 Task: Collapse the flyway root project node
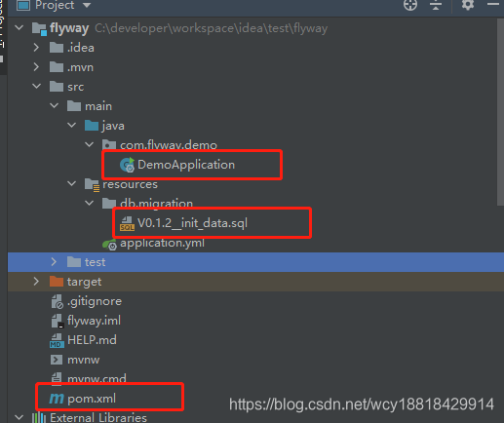tap(19, 27)
